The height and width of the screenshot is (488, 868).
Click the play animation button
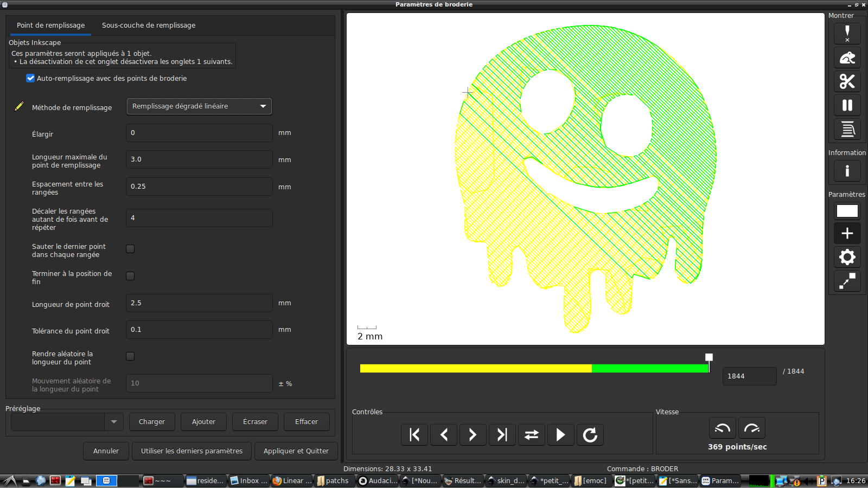pyautogui.click(x=560, y=435)
